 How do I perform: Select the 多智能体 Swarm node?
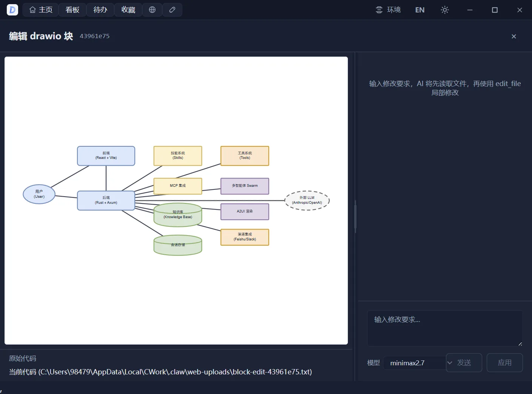coord(245,186)
